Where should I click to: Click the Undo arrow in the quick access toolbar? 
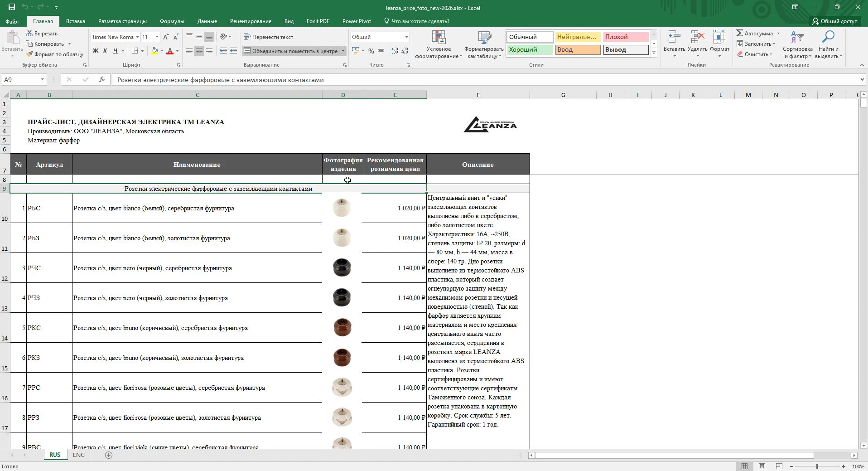point(24,7)
